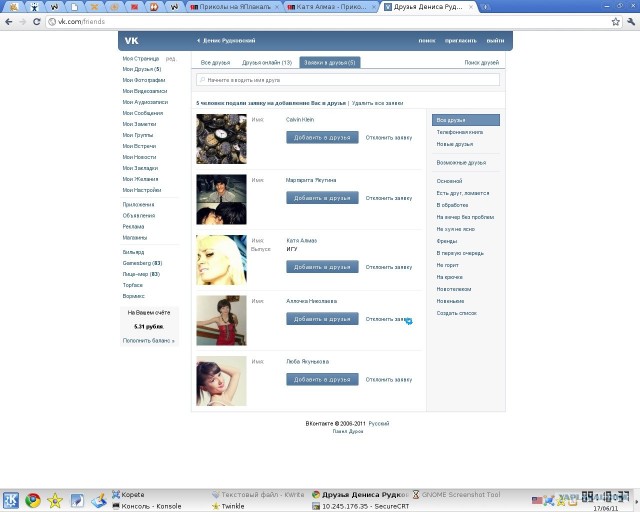640x512 pixels.
Task: Bookmark this page with the star icon
Action: pyautogui.click(x=616, y=22)
